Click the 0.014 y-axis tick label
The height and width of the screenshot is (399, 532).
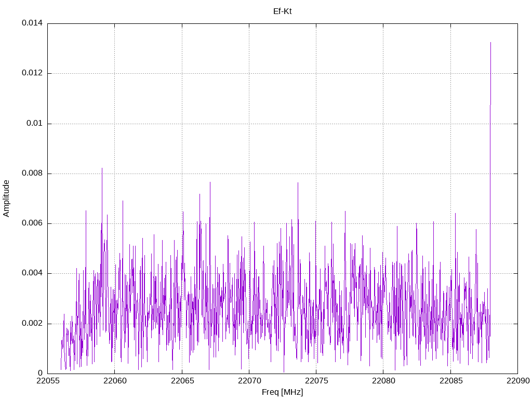pos(32,23)
